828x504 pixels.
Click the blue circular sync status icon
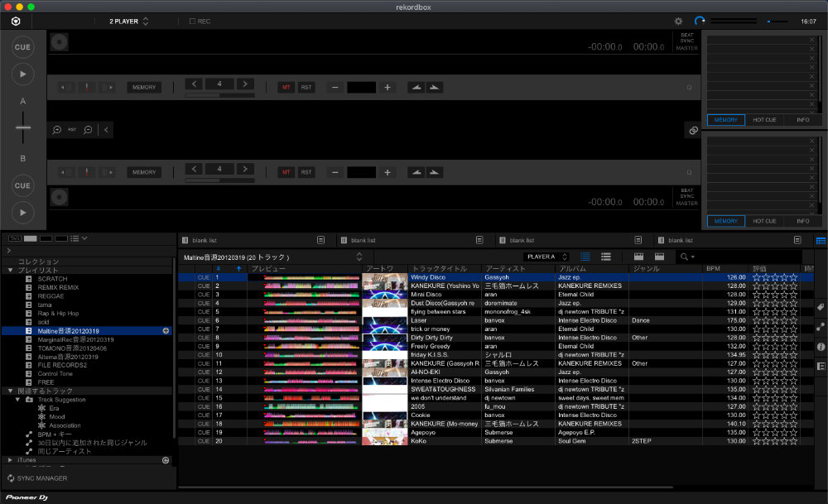coord(700,22)
